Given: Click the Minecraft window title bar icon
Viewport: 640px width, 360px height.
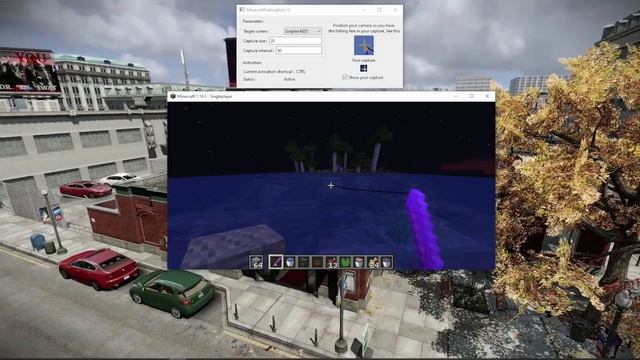Looking at the screenshot, I should [173, 96].
